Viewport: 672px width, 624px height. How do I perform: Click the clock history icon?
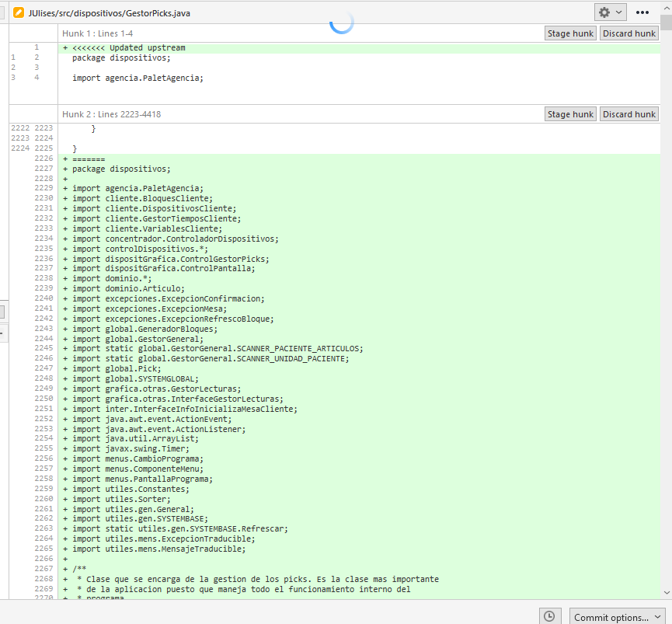tap(549, 616)
